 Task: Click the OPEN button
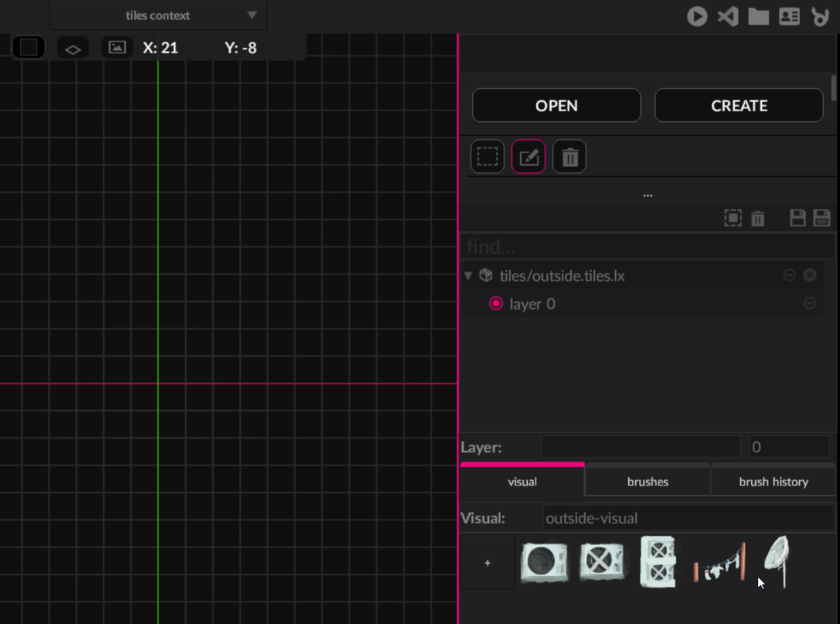pos(556,106)
